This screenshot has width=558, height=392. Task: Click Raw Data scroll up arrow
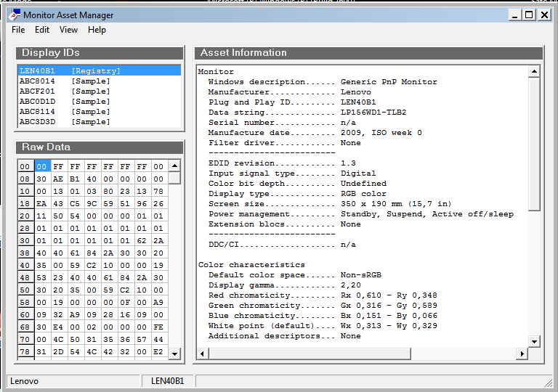[174, 166]
